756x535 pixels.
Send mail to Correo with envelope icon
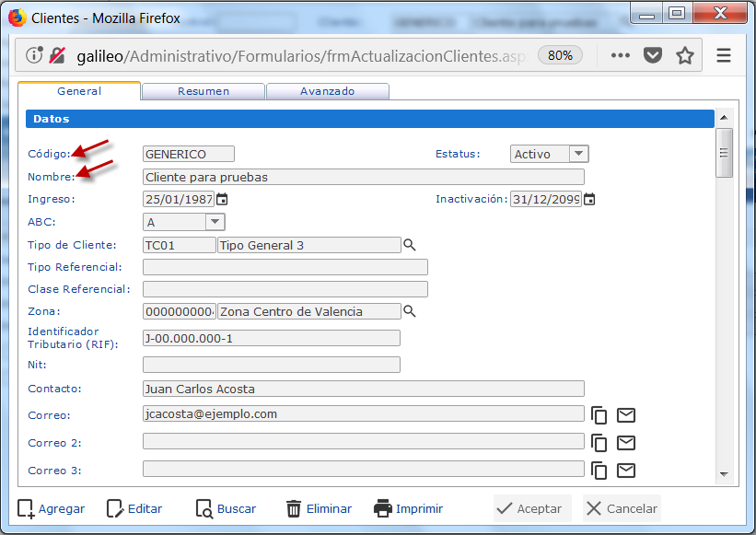click(626, 415)
